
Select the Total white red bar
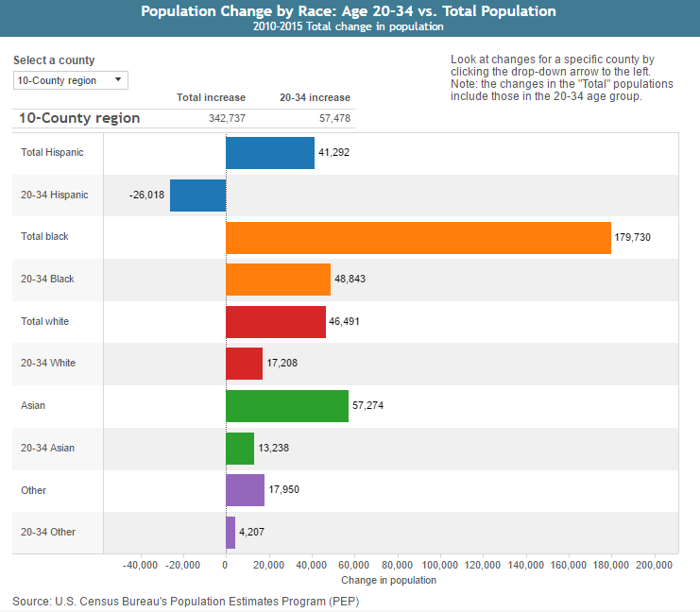coord(276,322)
